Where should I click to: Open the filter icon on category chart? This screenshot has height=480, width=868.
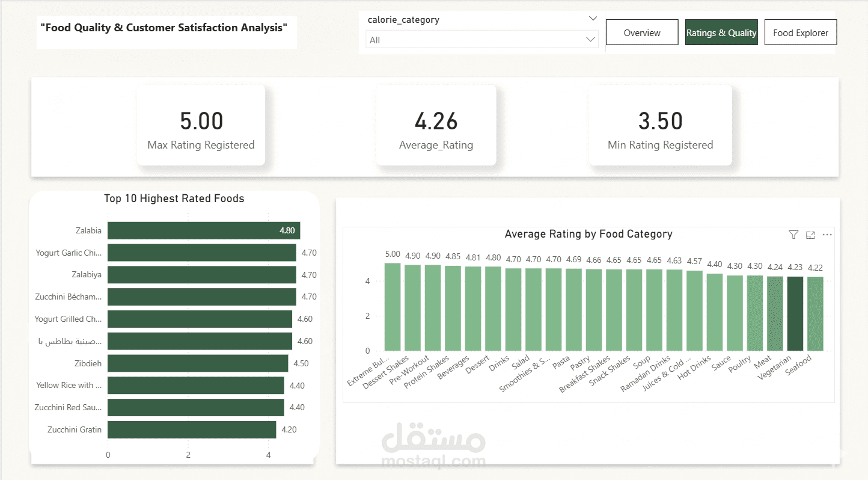coord(793,235)
